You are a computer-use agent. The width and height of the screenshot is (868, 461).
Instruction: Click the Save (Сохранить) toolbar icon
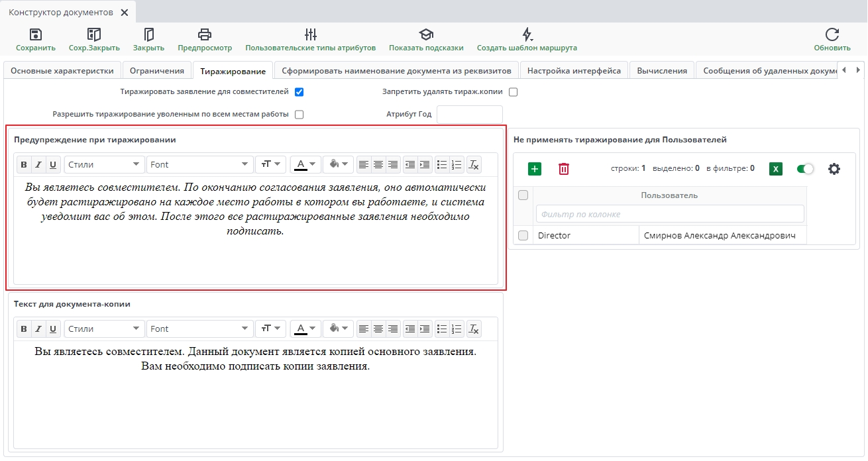click(x=36, y=35)
